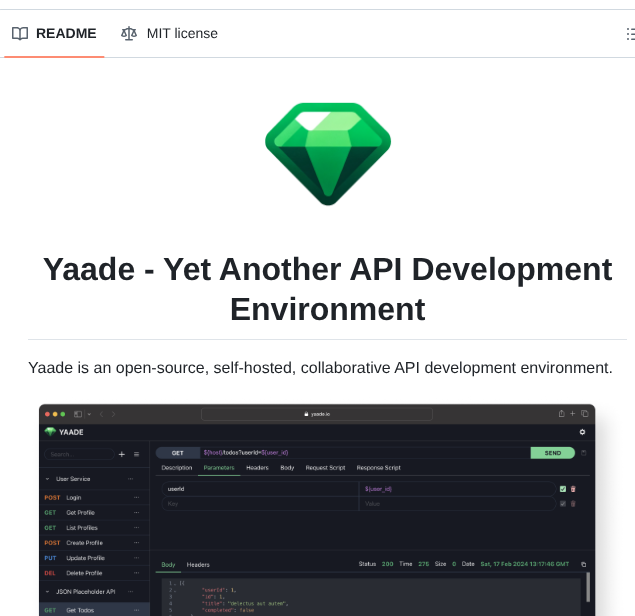This screenshot has width=635, height=616.
Task: Select the Get Todos request
Action: pyautogui.click(x=94, y=610)
